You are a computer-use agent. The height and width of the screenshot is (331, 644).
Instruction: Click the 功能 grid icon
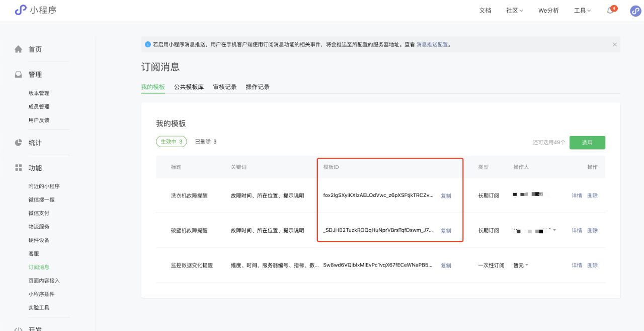click(x=19, y=168)
